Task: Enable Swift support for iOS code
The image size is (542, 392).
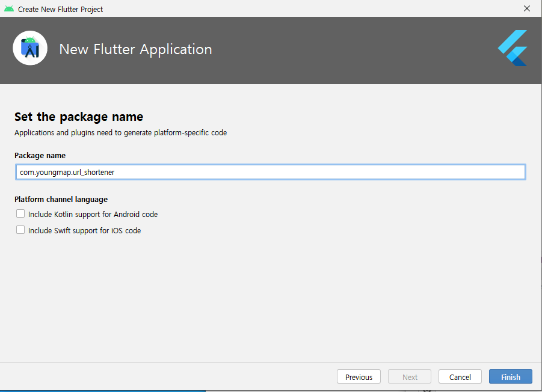Action: pyautogui.click(x=20, y=230)
